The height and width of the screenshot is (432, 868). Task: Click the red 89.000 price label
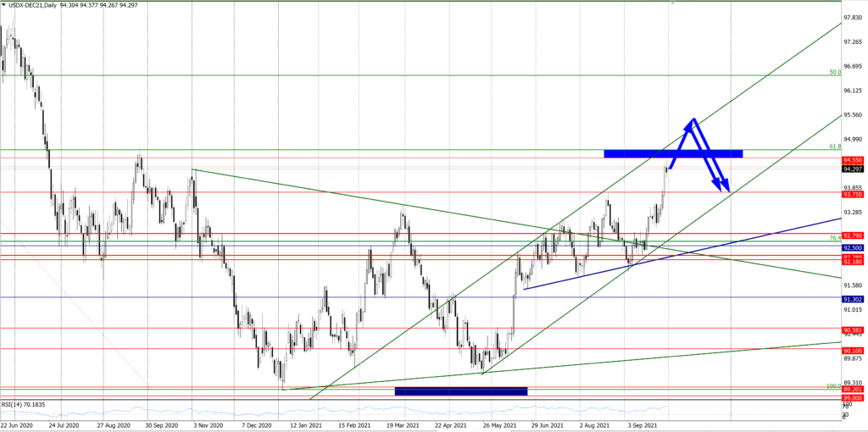[x=853, y=397]
